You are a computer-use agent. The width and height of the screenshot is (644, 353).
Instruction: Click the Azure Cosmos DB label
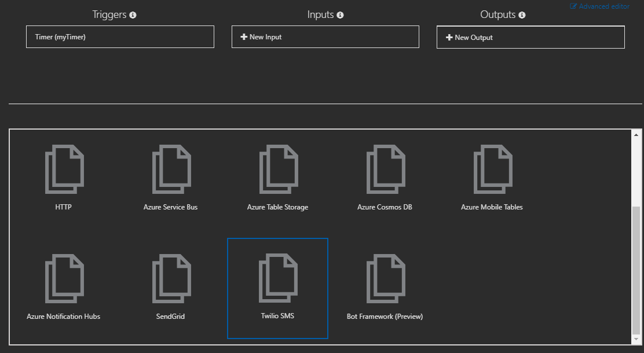coord(385,207)
